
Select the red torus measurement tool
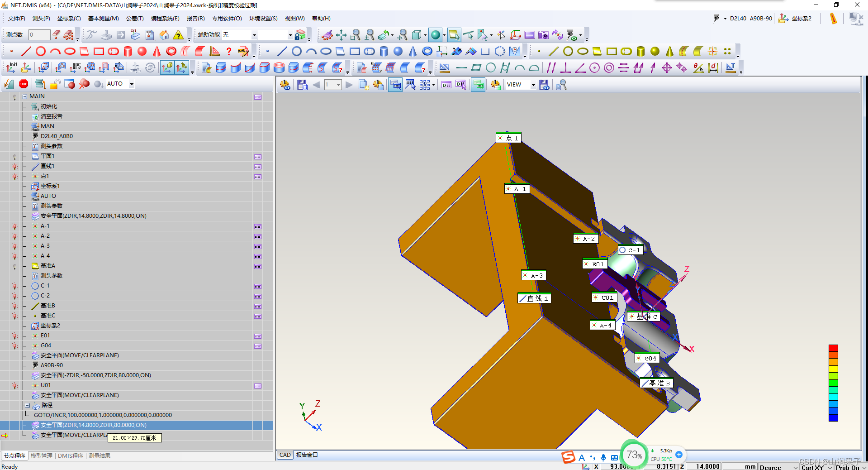tap(171, 51)
